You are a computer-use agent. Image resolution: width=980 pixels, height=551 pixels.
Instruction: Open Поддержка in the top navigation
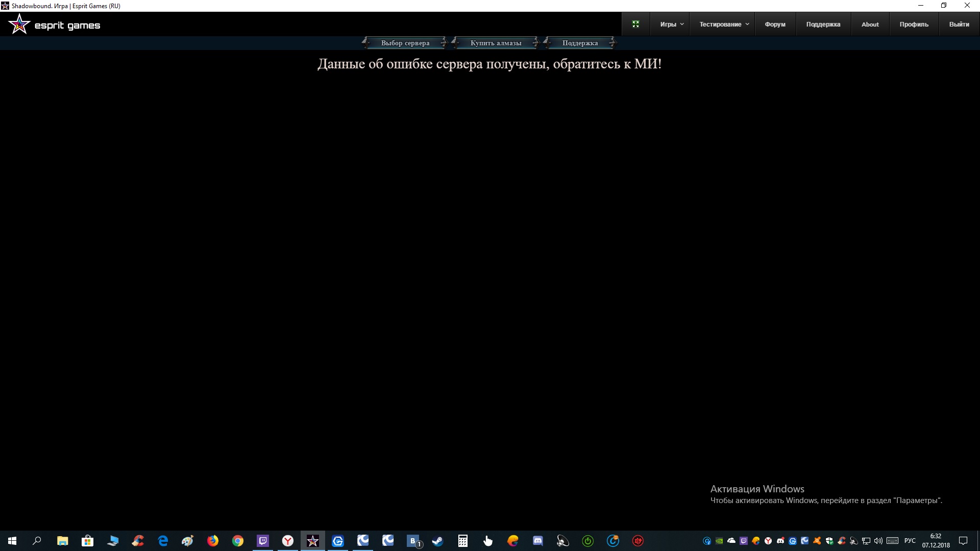(x=823, y=24)
